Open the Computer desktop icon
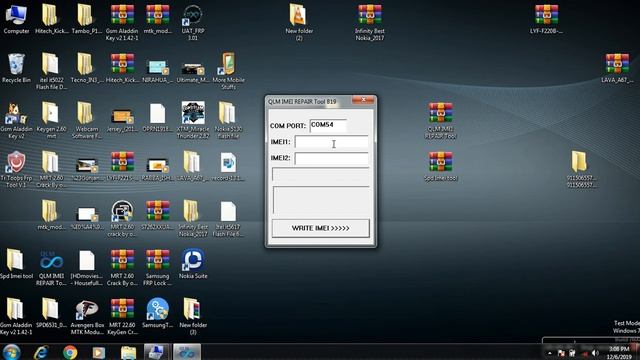The height and width of the screenshot is (360, 640). 16,19
